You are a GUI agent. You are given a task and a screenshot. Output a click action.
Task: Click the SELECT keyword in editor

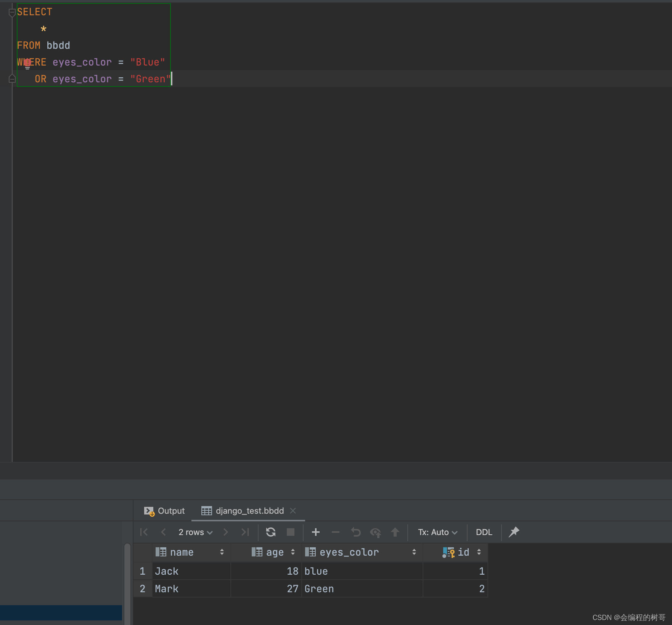tap(35, 12)
